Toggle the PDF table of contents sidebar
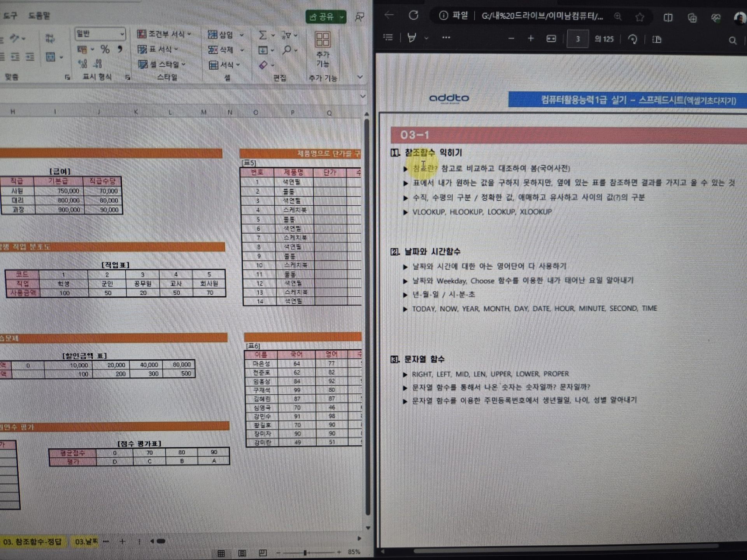Viewport: 747px width, 560px height. tap(388, 37)
